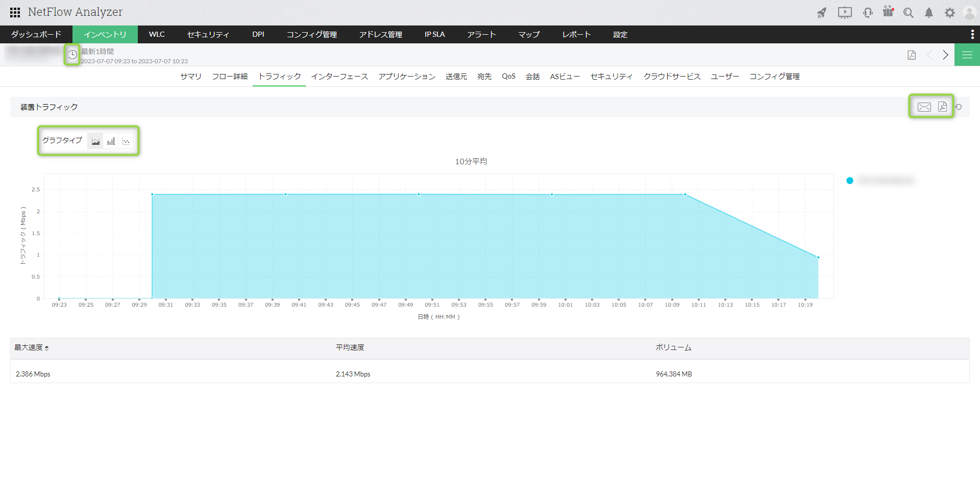
Task: Click the clock time-range selector icon
Action: [72, 55]
